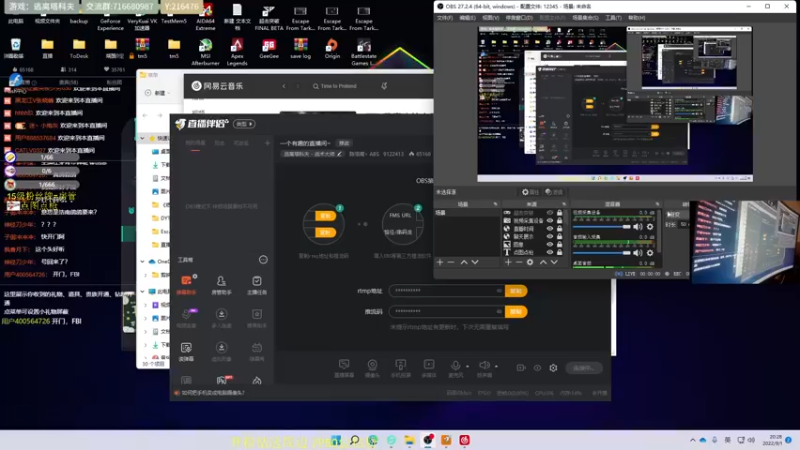Mute the second mixer channel speaker icon
The image size is (800, 450).
(638, 253)
